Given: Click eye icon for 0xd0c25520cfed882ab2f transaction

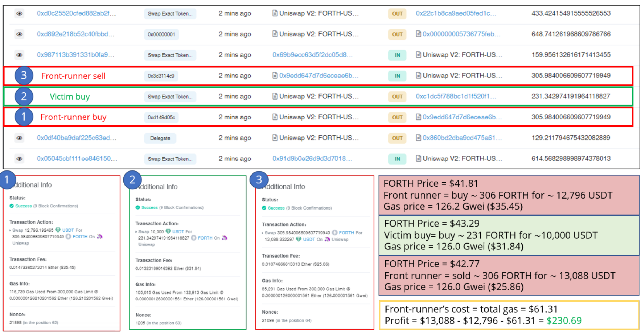Looking at the screenshot, I should (19, 13).
